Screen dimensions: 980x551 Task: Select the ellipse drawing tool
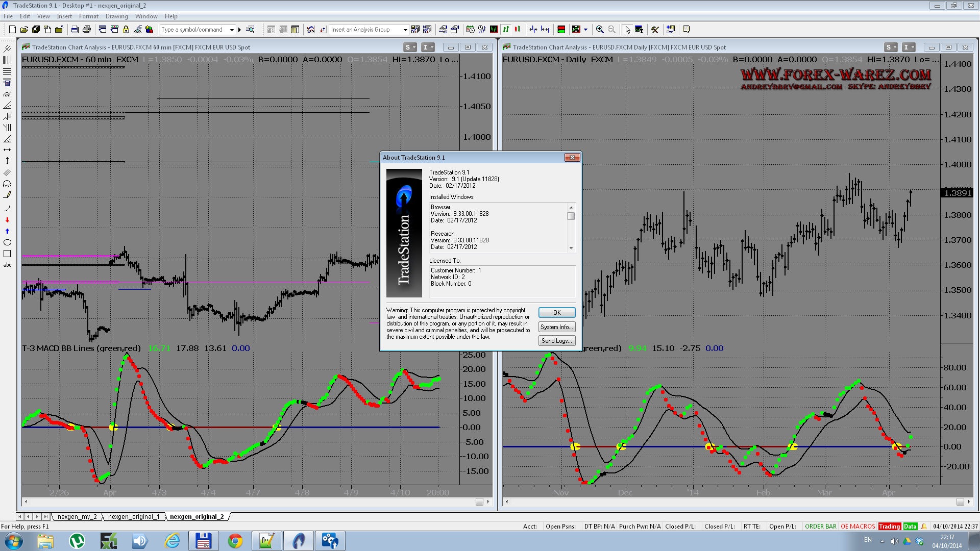(7, 242)
